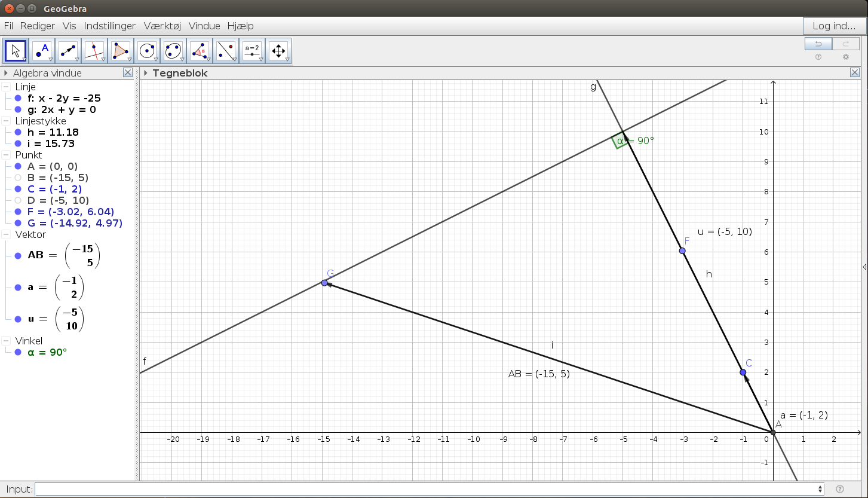This screenshot has width=868, height=498.
Task: Select the Ellipse conic tool
Action: pos(173,51)
